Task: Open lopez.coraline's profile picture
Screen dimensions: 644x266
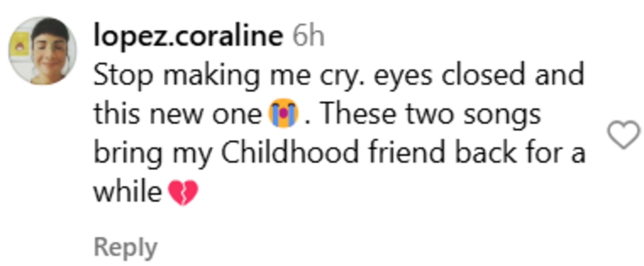Action: coord(43,51)
